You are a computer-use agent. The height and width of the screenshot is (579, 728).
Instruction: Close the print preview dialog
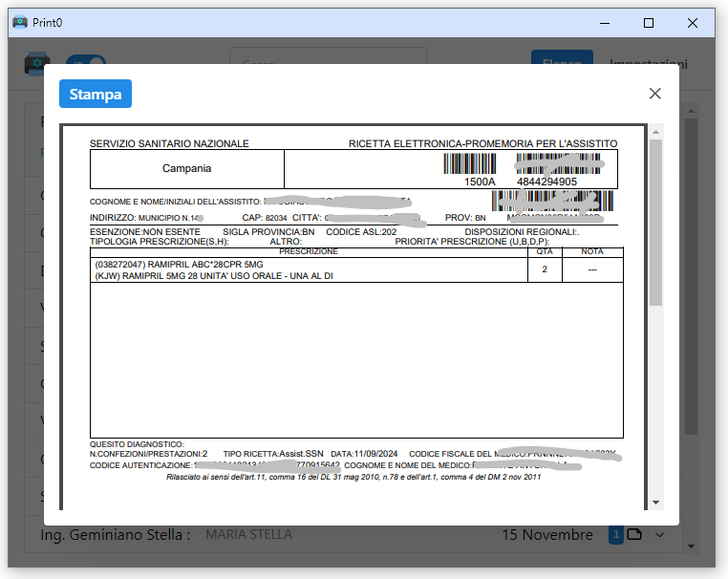pos(654,94)
